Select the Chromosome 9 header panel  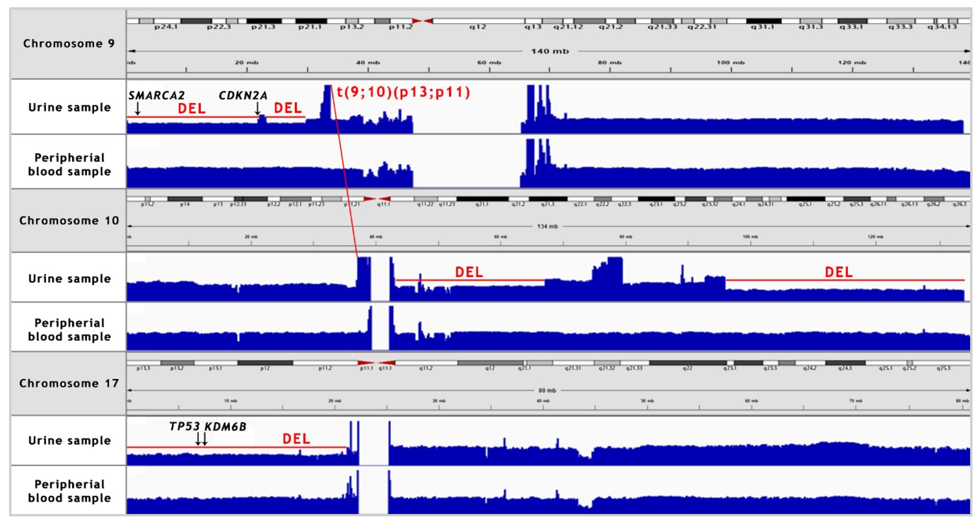(68, 44)
